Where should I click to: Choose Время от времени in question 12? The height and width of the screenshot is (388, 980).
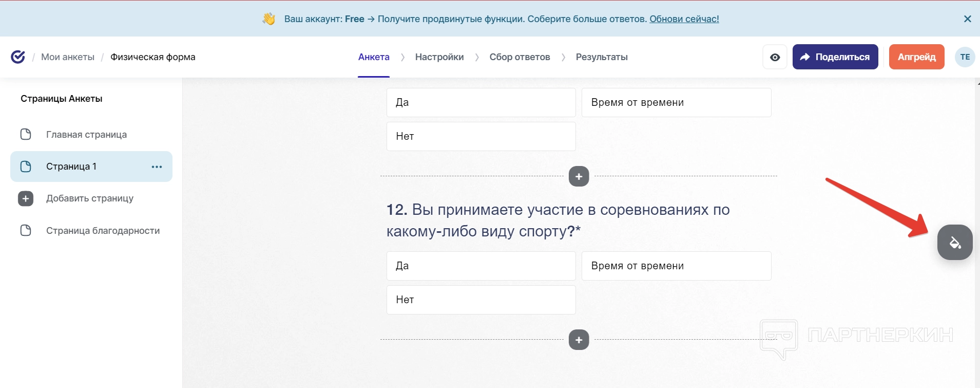coord(676,266)
